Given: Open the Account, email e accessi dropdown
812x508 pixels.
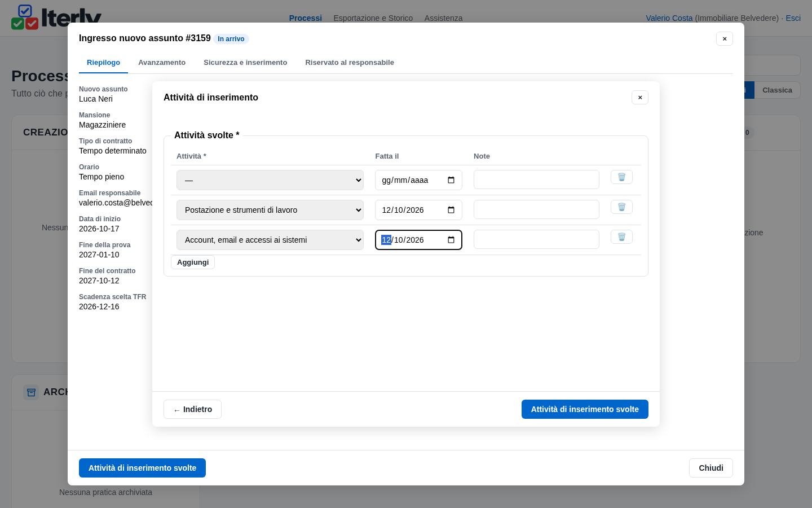Looking at the screenshot, I should [270, 240].
